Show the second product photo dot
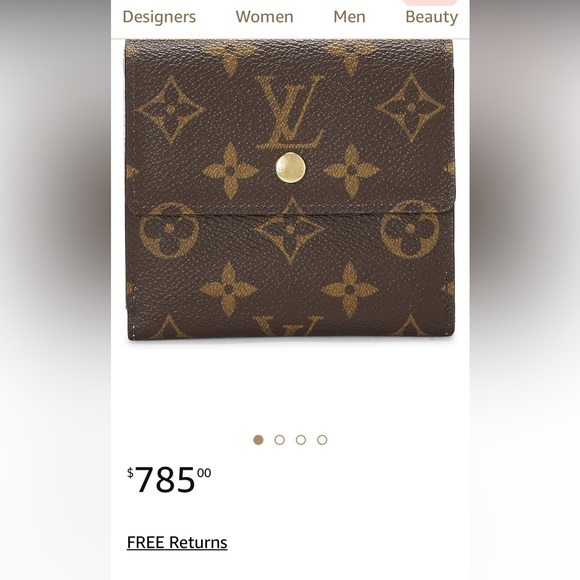 point(280,440)
